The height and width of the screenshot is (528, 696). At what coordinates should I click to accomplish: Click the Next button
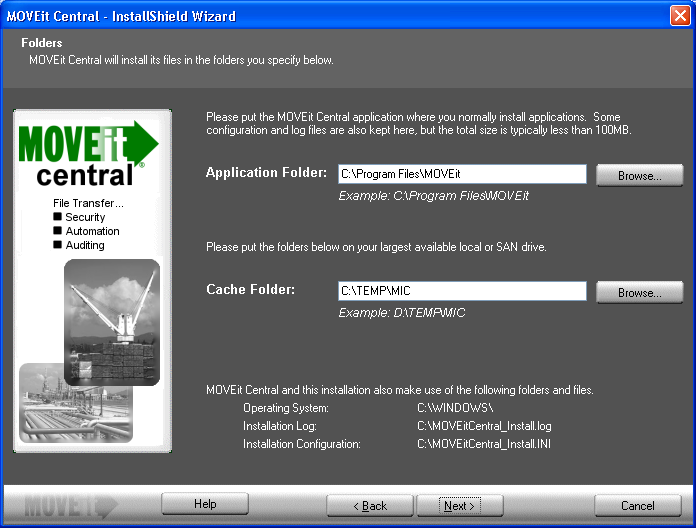point(459,506)
